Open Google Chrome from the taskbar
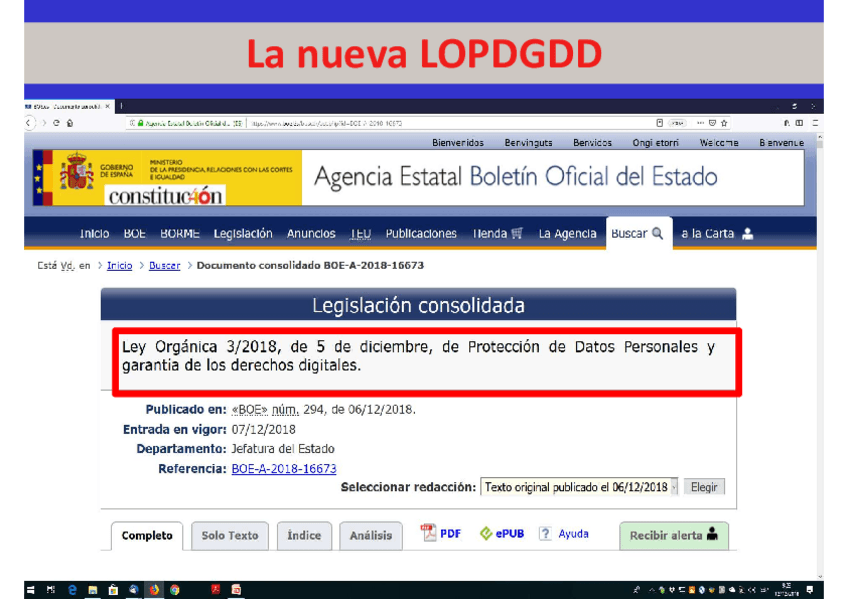The height and width of the screenshot is (599, 848). coord(175,590)
